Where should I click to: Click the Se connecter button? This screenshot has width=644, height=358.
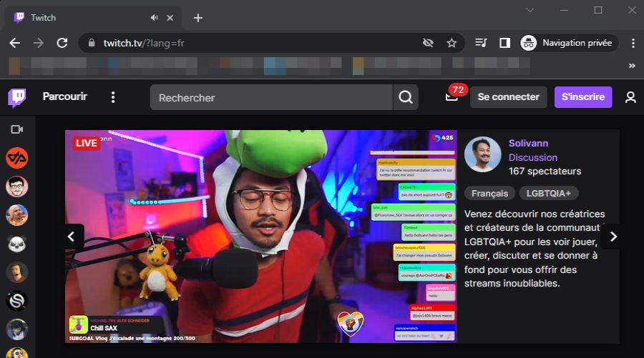(508, 97)
